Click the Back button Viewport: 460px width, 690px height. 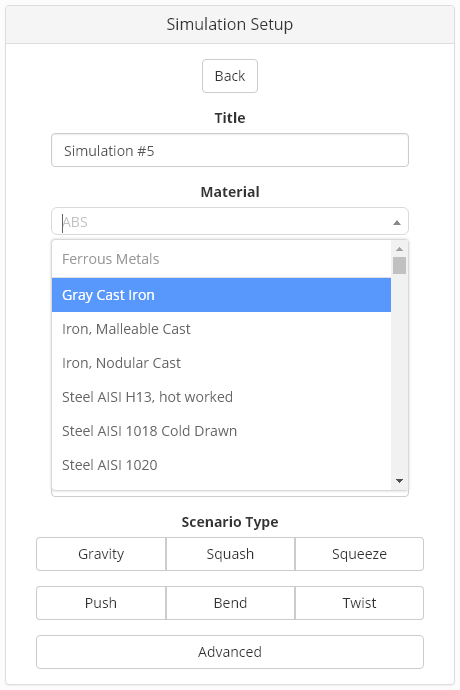tap(230, 76)
